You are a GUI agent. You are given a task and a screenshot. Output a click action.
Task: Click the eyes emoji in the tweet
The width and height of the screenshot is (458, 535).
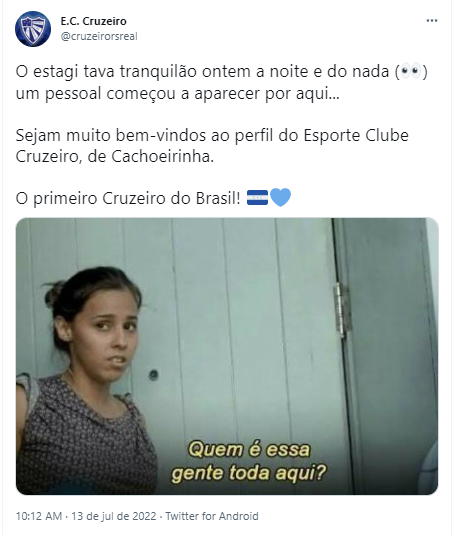click(x=411, y=71)
